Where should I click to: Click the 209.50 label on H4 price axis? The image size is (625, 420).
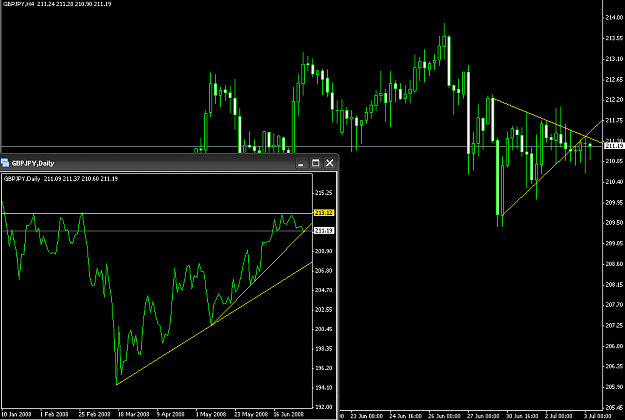pyautogui.click(x=614, y=223)
